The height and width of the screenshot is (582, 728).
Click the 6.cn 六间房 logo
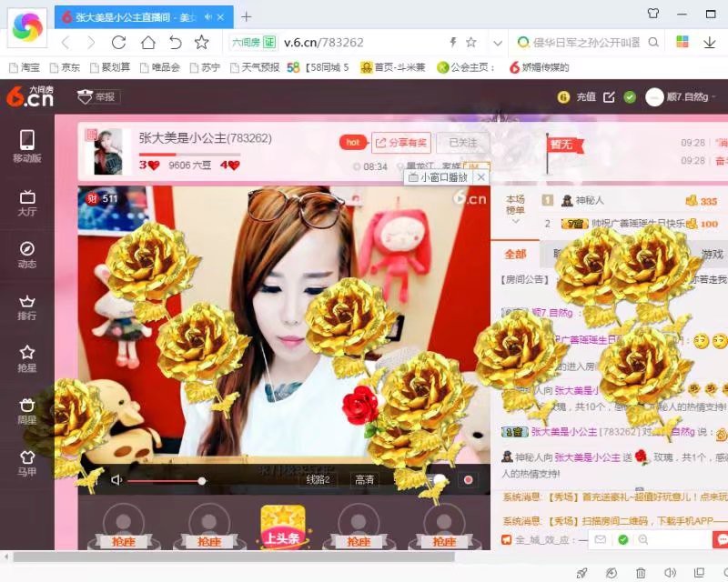coord(30,96)
